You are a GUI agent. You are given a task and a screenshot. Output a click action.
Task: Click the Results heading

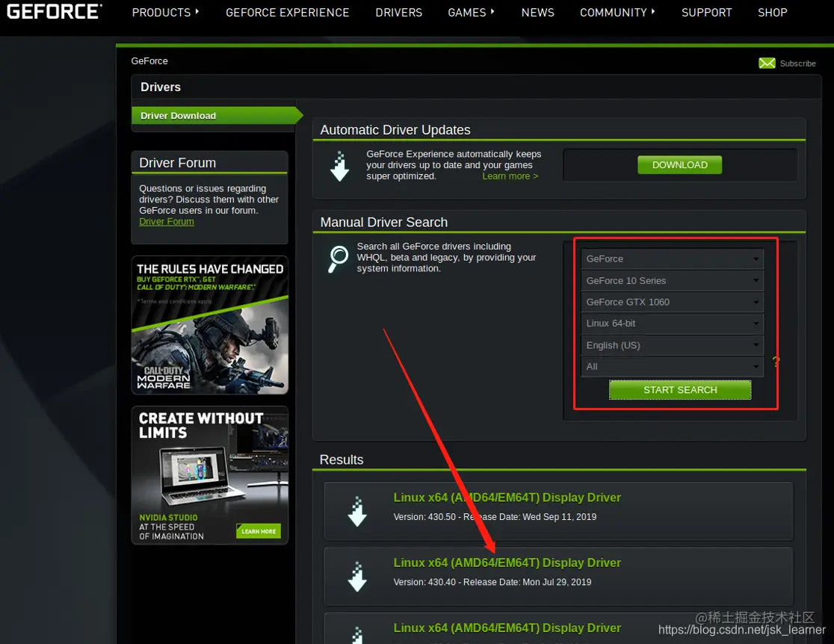(341, 460)
